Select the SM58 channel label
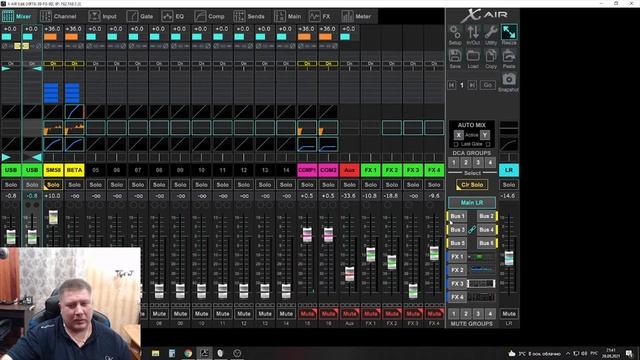Image resolution: width=640 pixels, height=360 pixels. (53, 170)
